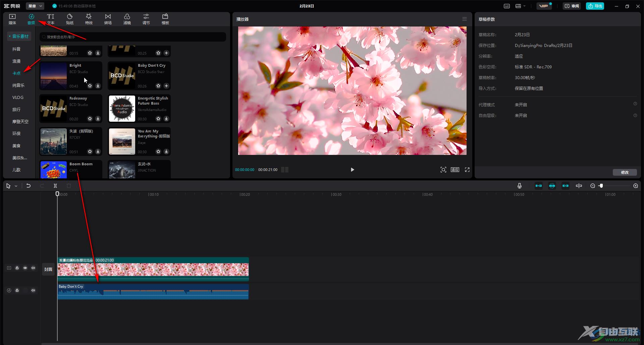The height and width of the screenshot is (345, 644).
Task: Lock the audio track
Action: pyautogui.click(x=17, y=290)
